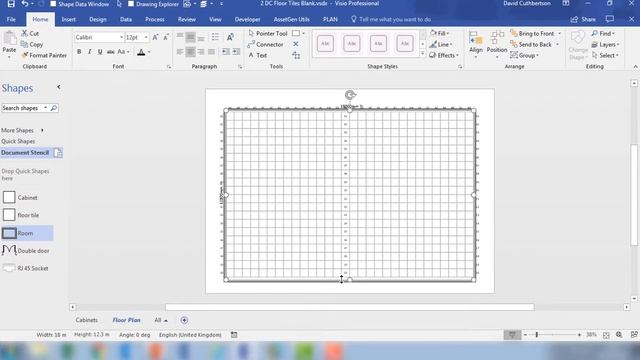Collapse the Shapes pane with arrow
The width and height of the screenshot is (640, 360).
pyautogui.click(x=59, y=87)
